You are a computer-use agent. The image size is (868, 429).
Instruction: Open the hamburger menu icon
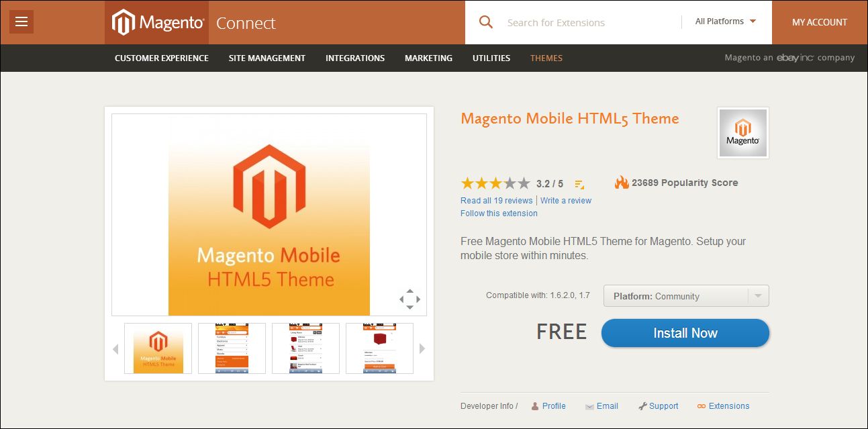pos(21,21)
